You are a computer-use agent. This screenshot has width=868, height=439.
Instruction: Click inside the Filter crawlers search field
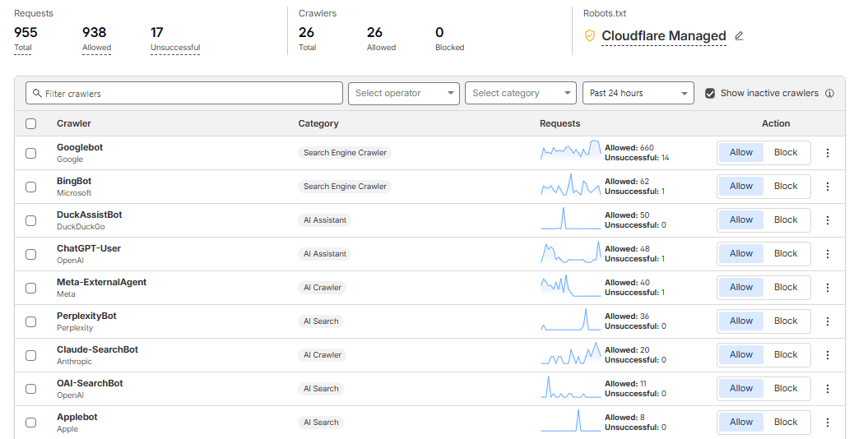pyautogui.click(x=184, y=93)
